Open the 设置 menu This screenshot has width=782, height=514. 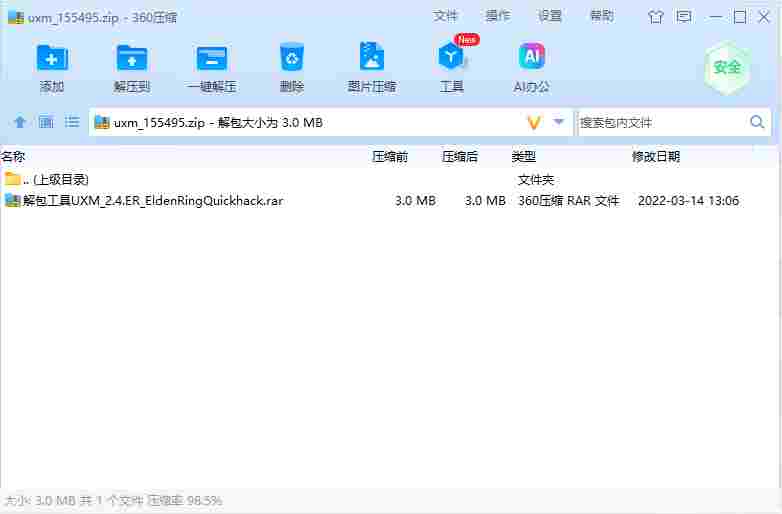[550, 16]
